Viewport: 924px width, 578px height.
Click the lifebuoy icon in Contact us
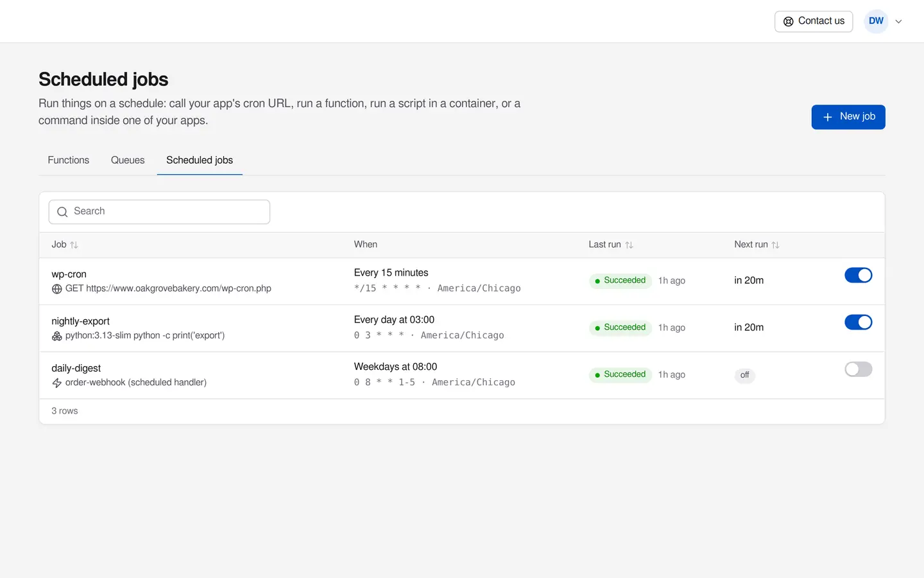[x=789, y=21]
